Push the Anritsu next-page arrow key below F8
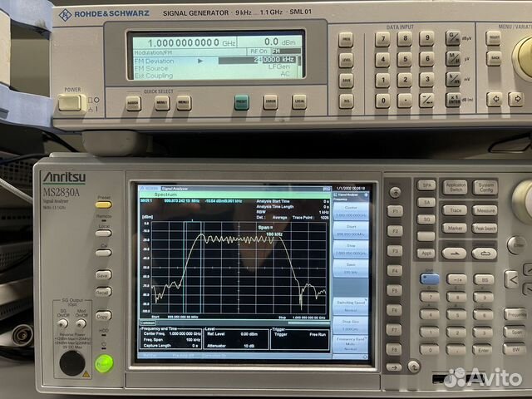This screenshot has width=532, height=399. (x=394, y=367)
